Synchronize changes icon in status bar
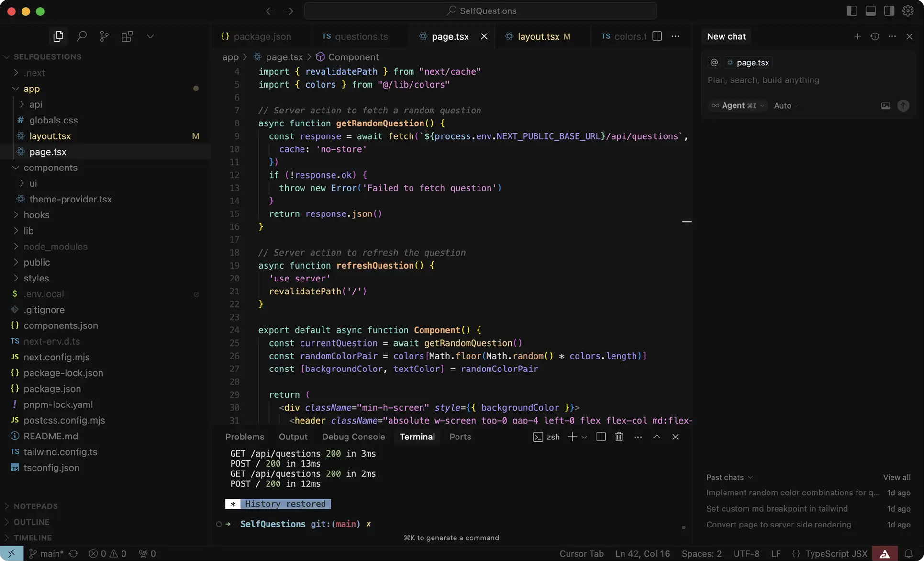 pos(73,554)
